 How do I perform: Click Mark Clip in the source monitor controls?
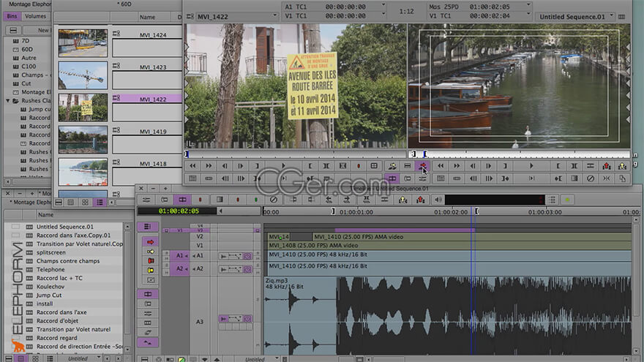pos(326,166)
